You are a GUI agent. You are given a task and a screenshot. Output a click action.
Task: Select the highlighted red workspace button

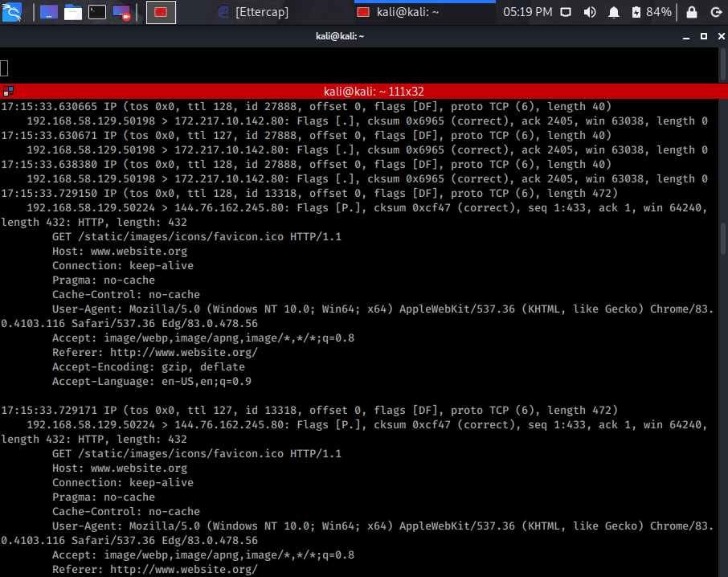click(161, 12)
